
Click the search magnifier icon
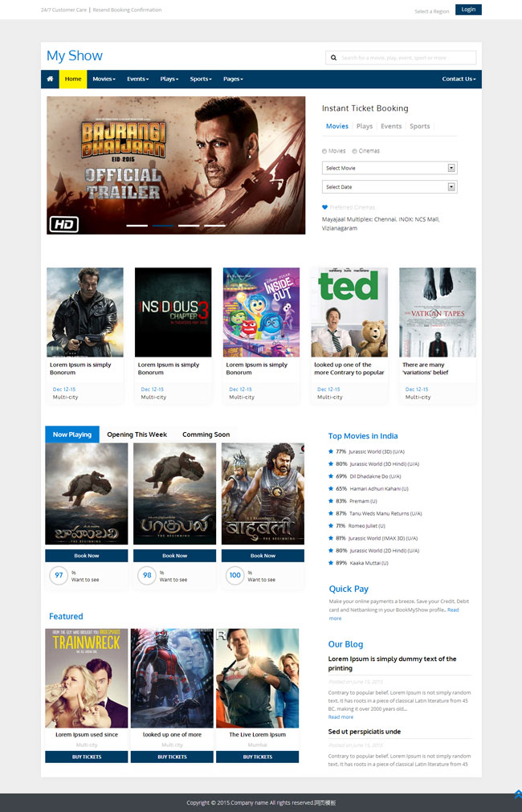coord(333,58)
